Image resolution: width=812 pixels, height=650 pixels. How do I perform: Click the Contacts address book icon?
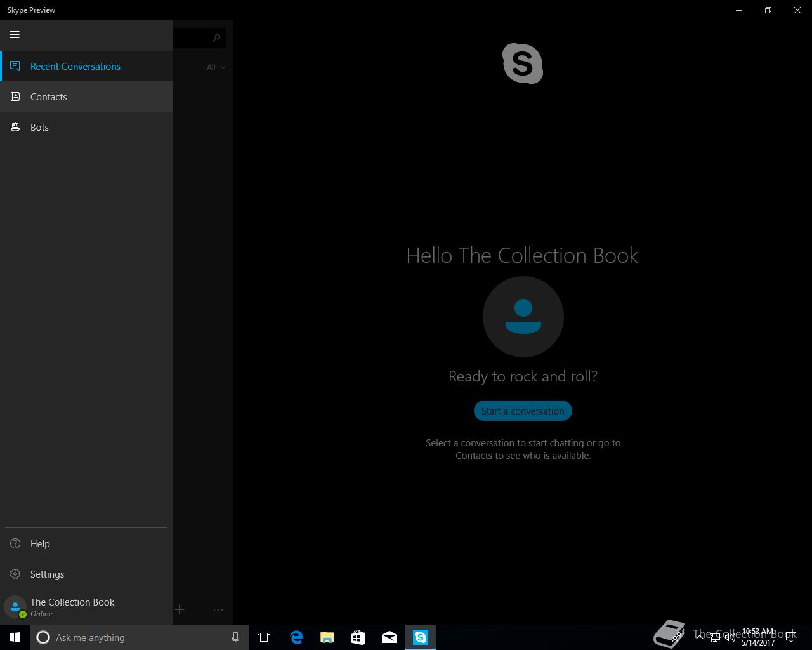click(x=15, y=96)
